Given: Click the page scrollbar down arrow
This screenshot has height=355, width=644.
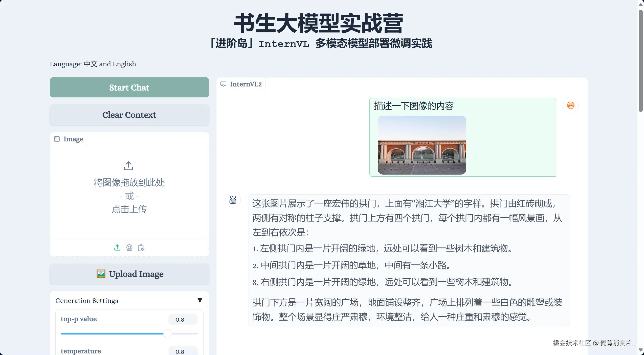Looking at the screenshot, I should (x=641, y=350).
